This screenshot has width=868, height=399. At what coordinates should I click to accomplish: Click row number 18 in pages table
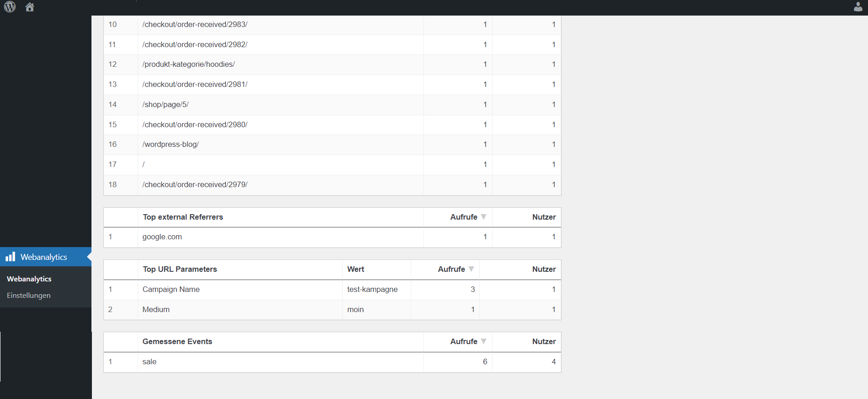113,184
